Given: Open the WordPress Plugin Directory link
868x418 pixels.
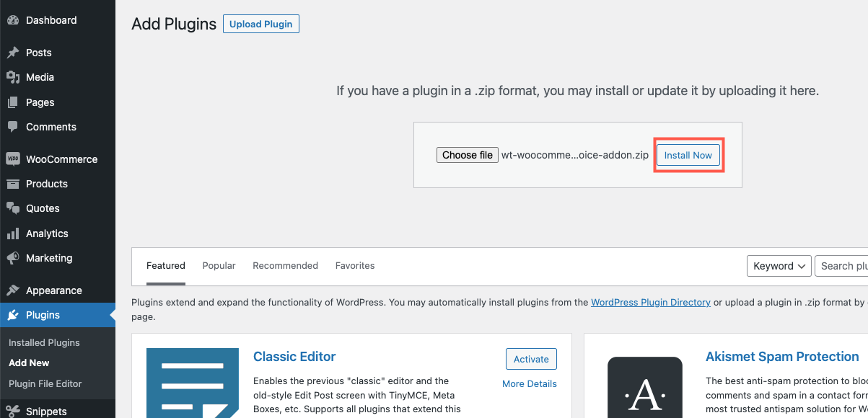Looking at the screenshot, I should (651, 303).
